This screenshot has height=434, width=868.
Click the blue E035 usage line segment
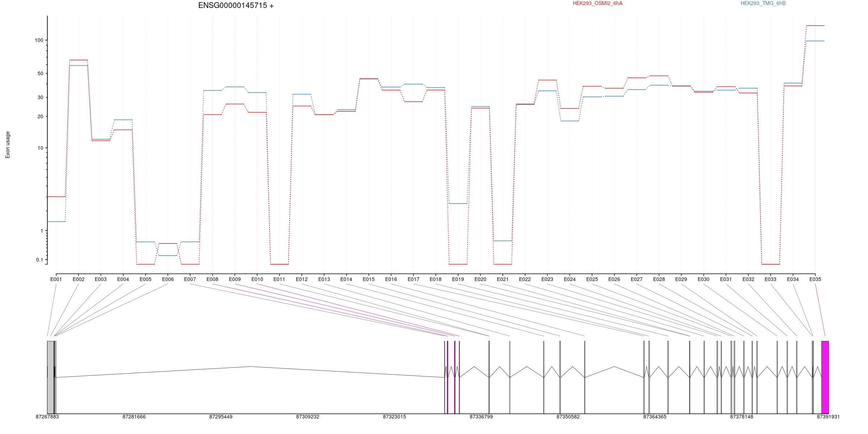coord(815,41)
